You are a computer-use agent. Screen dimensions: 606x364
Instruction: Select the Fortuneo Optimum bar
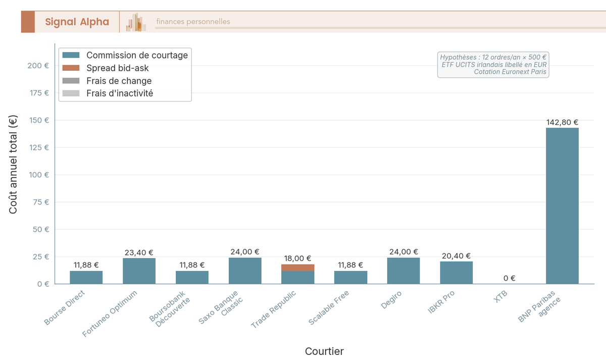[x=139, y=271]
